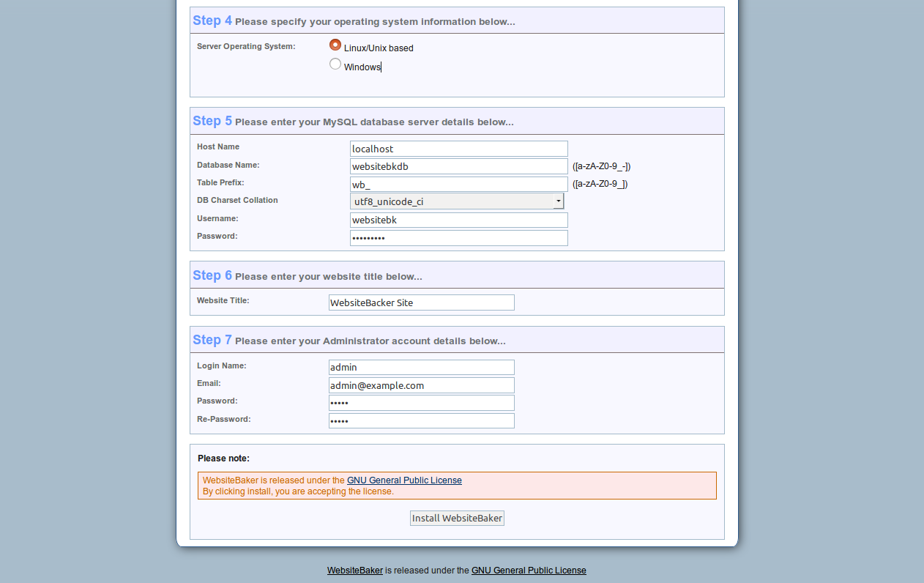Click the 'Host Name' label

pos(218,146)
